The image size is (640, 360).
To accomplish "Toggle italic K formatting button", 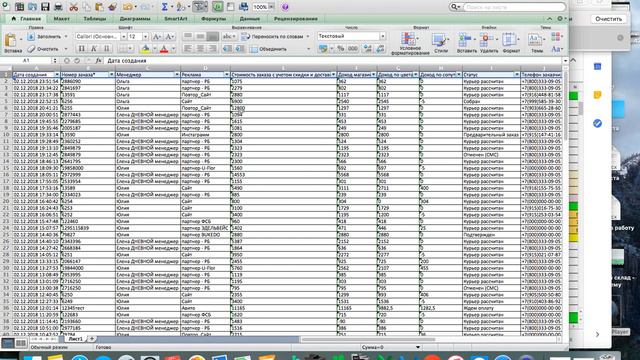I will tap(94, 49).
